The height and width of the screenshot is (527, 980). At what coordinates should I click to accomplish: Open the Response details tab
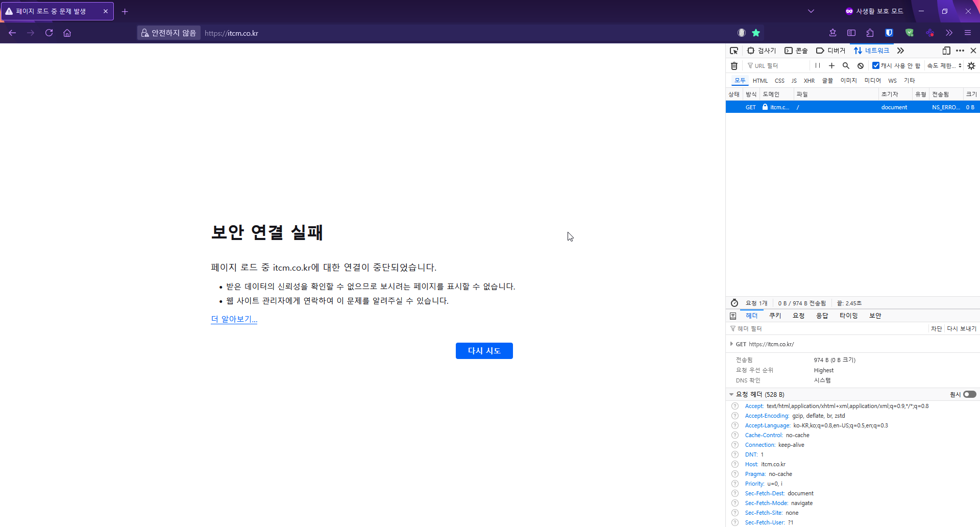point(822,316)
